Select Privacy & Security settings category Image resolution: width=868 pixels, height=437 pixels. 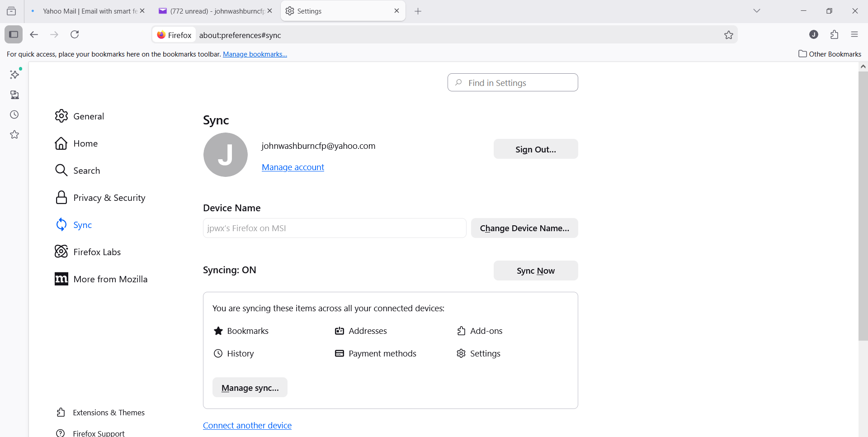pos(109,198)
